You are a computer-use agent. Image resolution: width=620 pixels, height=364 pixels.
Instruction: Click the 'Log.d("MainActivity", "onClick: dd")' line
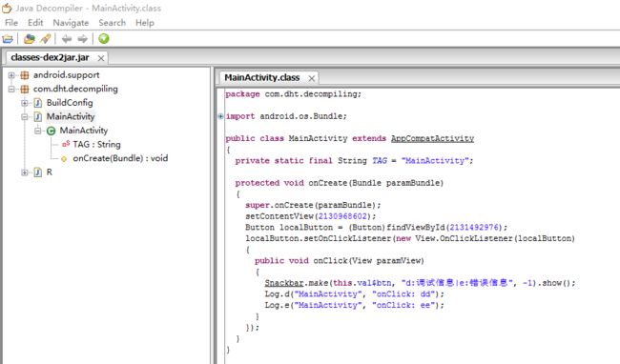pyautogui.click(x=354, y=294)
